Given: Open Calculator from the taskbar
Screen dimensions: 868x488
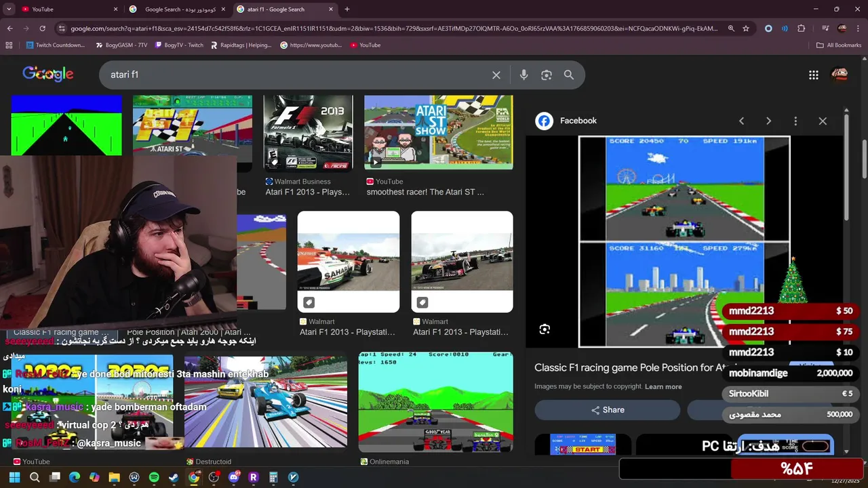Looking at the screenshot, I should pyautogui.click(x=273, y=477).
